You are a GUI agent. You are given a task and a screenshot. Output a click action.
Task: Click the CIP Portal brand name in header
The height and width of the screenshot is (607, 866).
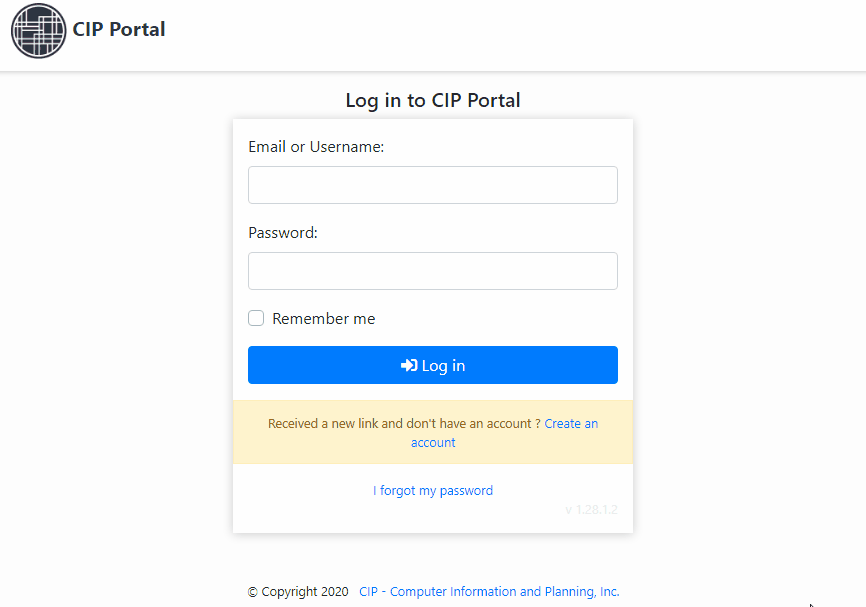click(x=119, y=29)
